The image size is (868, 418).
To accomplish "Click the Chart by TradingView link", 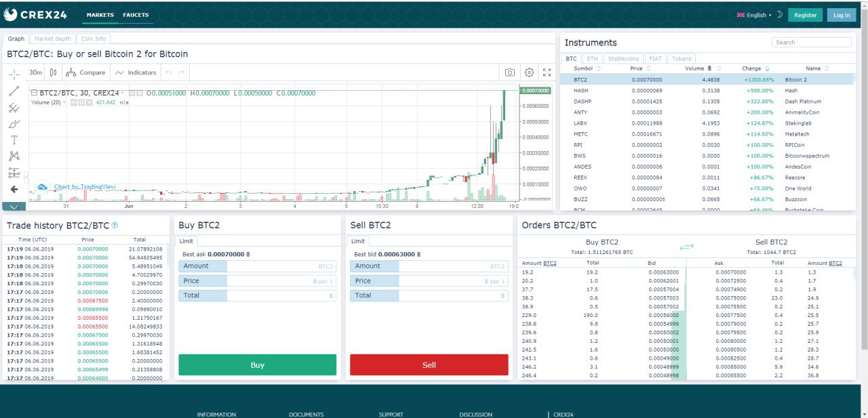I will point(85,187).
